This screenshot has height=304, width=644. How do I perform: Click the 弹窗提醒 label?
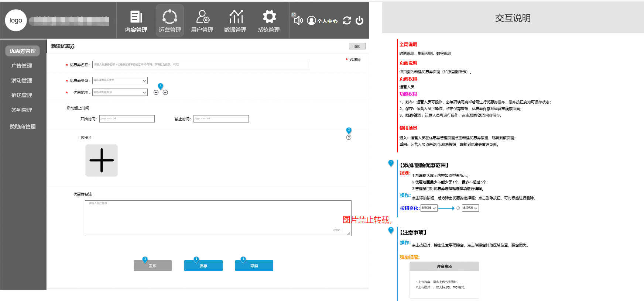410,258
